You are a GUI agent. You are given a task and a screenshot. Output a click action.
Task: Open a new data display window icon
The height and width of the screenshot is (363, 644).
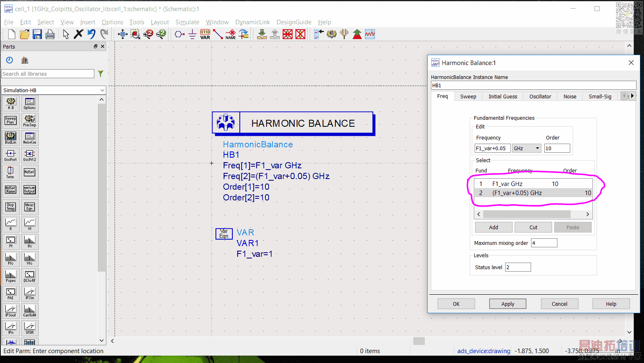pyautogui.click(x=370, y=34)
